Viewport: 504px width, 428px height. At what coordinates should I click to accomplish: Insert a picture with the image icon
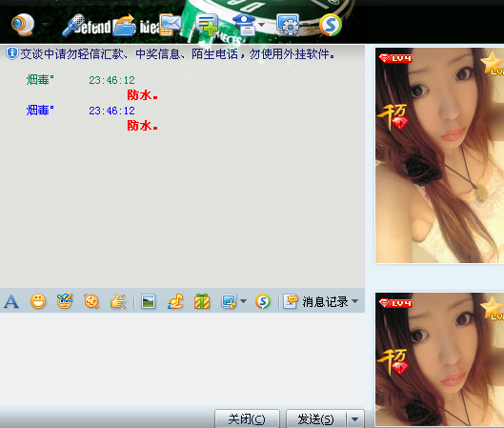point(149,301)
